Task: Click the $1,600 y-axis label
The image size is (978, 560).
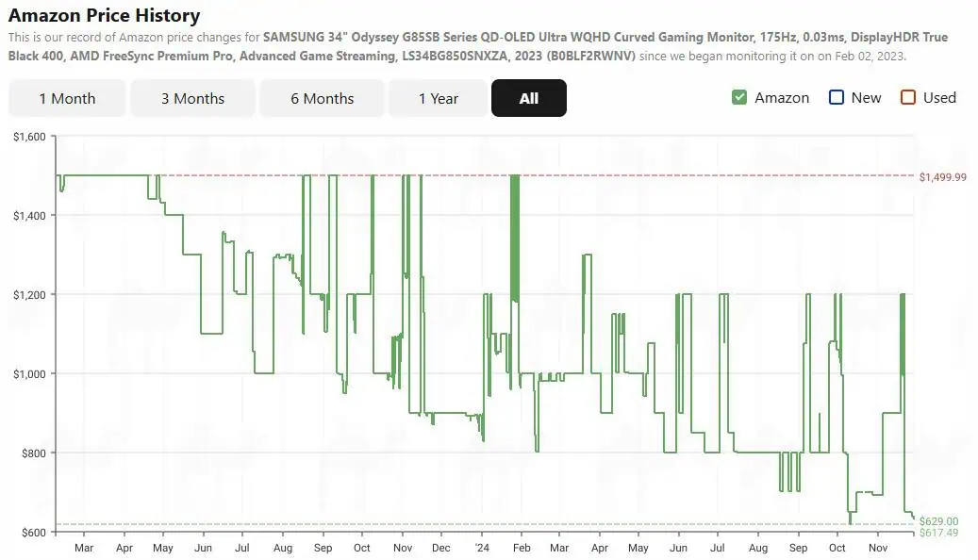Action: coord(28,137)
